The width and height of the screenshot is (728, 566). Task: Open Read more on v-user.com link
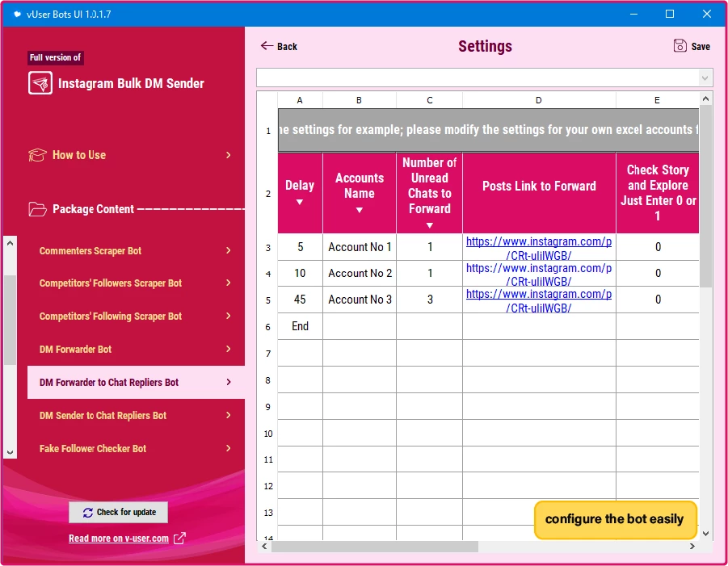coord(119,539)
